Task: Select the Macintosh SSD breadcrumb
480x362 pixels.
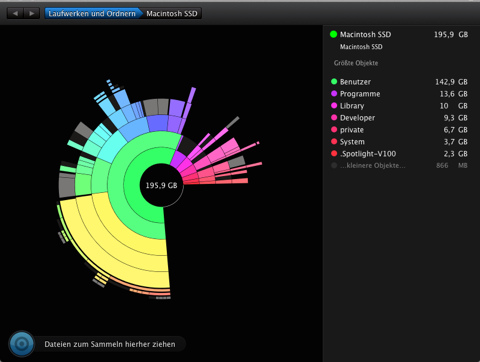Action: [x=172, y=13]
